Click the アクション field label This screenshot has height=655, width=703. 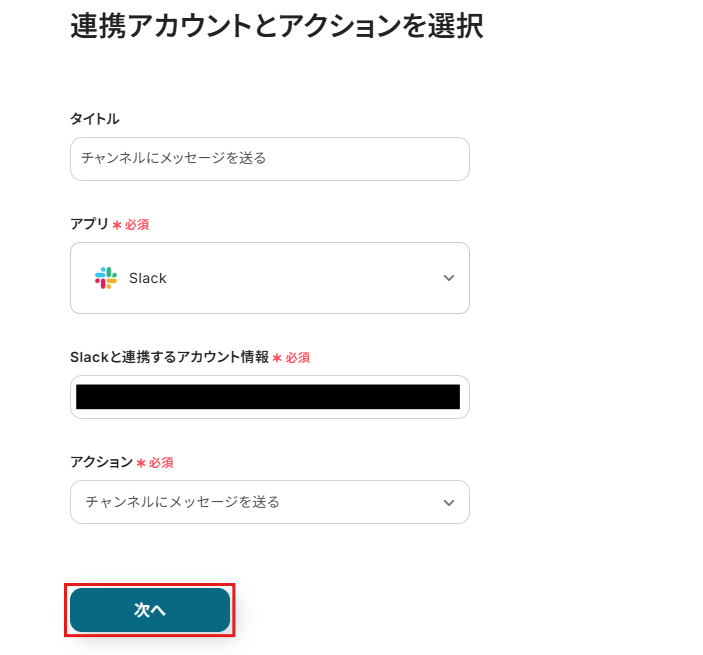click(x=101, y=462)
